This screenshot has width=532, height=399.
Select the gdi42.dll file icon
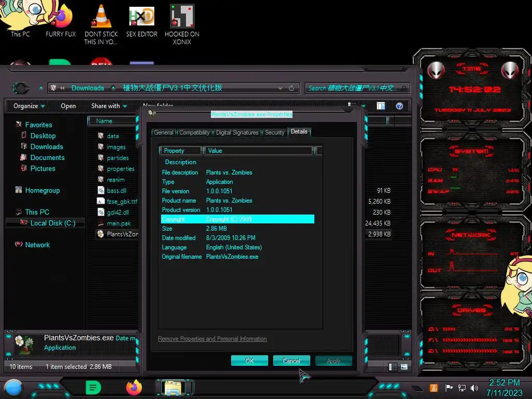101,212
